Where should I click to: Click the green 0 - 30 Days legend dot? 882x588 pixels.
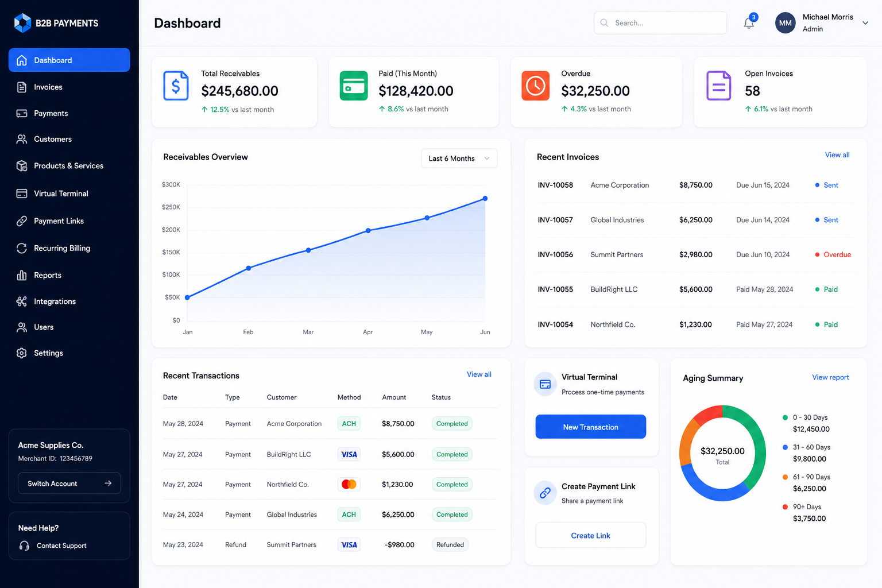pyautogui.click(x=785, y=417)
